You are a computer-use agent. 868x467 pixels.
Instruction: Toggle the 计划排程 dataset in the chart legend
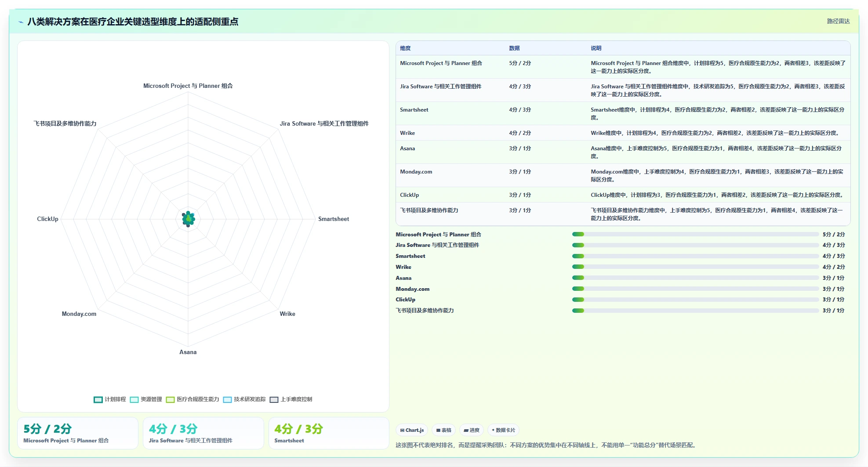110,399
